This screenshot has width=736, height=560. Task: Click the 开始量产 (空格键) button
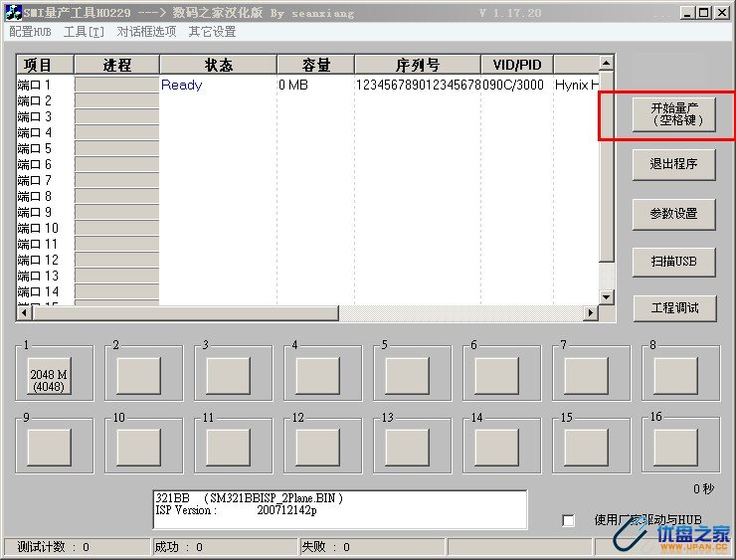click(x=674, y=114)
